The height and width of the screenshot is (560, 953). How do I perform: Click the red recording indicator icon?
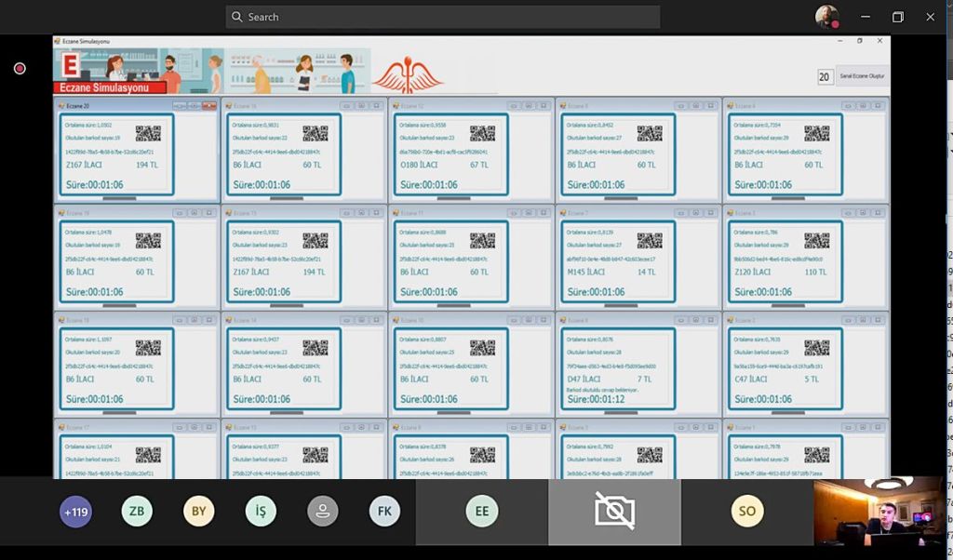pyautogui.click(x=20, y=68)
